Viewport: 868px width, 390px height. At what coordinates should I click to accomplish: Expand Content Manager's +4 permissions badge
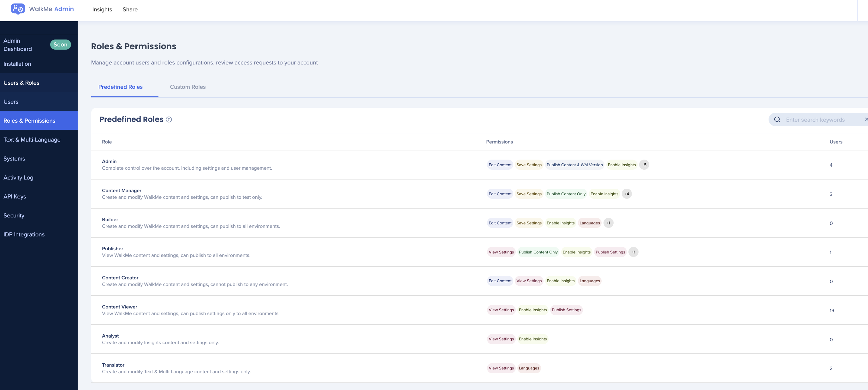pyautogui.click(x=627, y=194)
